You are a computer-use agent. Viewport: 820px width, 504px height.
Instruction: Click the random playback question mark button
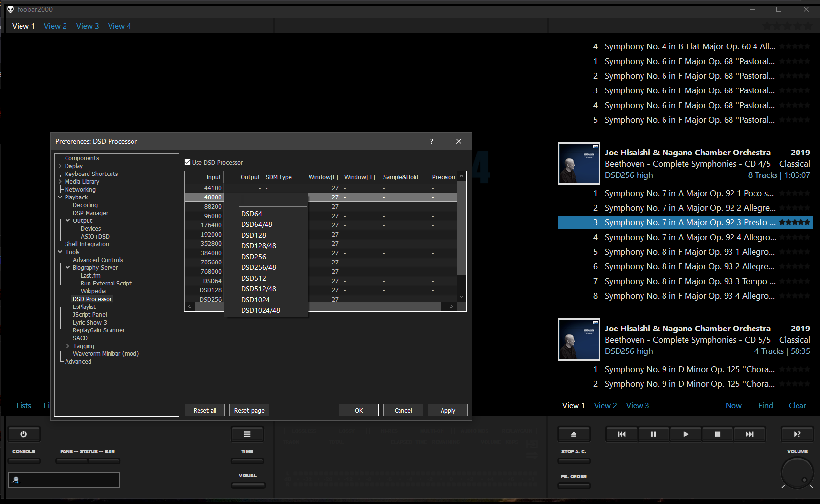(797, 434)
